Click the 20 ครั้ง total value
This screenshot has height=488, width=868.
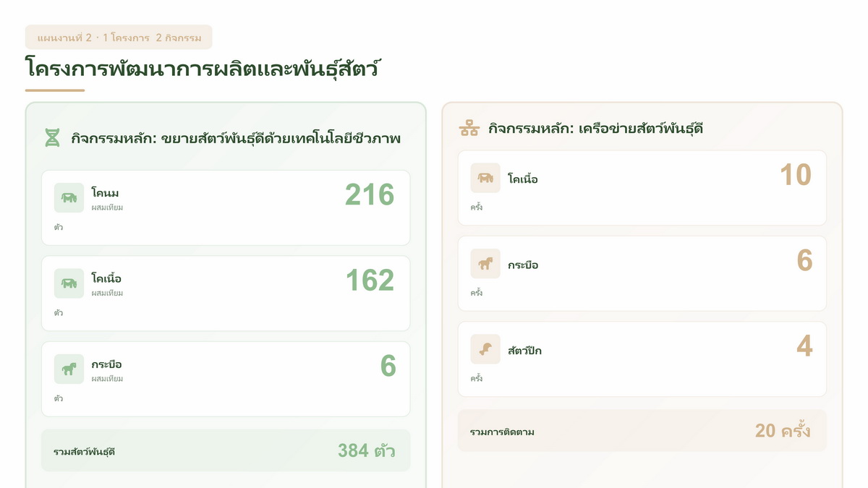pyautogui.click(x=783, y=432)
